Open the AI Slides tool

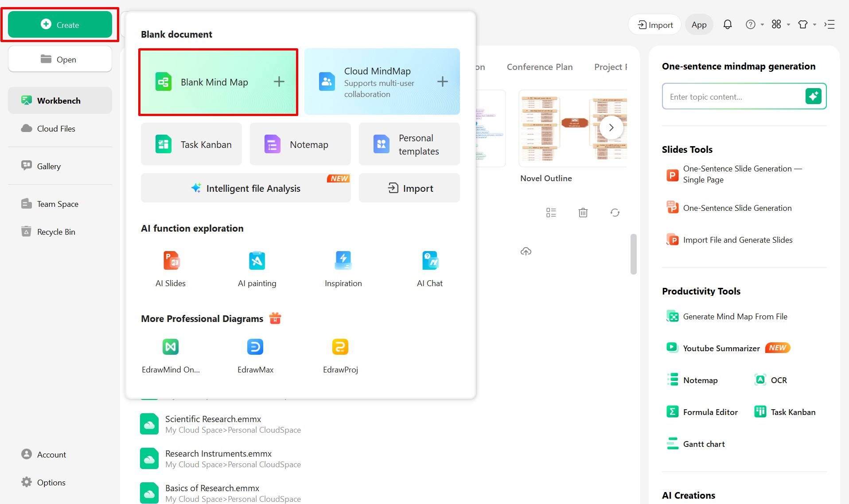[x=171, y=268]
